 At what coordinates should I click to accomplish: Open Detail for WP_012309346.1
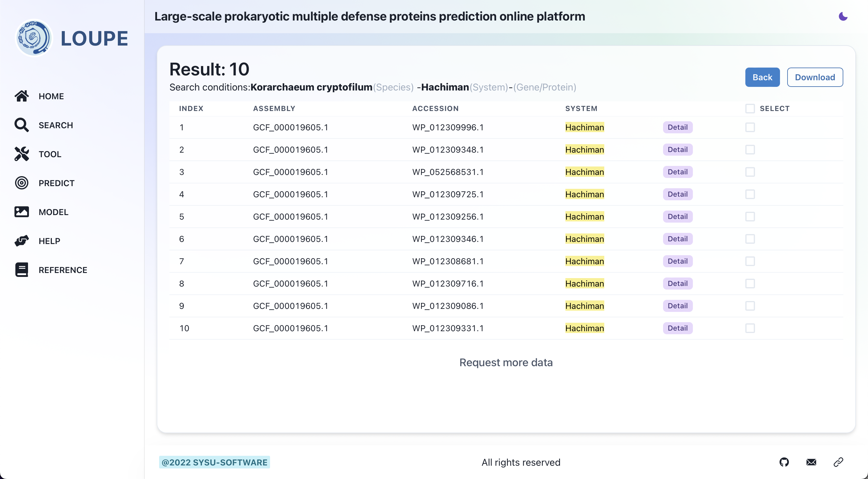point(678,239)
